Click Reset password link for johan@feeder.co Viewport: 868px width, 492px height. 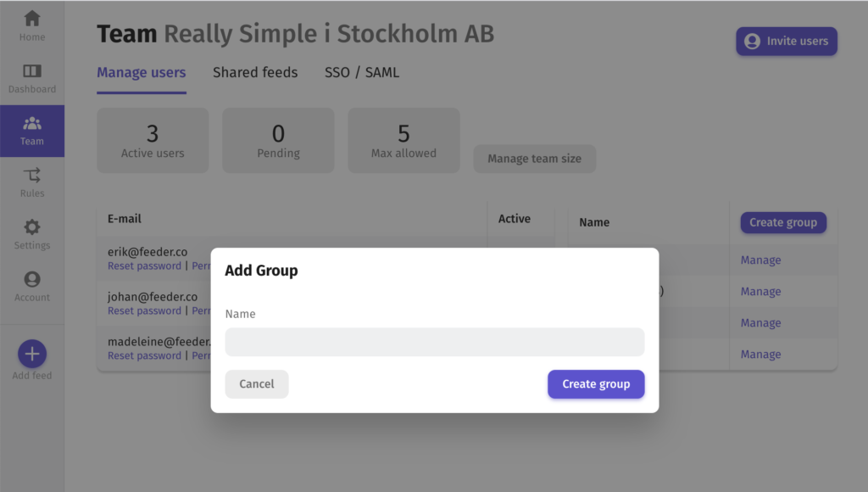click(x=144, y=310)
